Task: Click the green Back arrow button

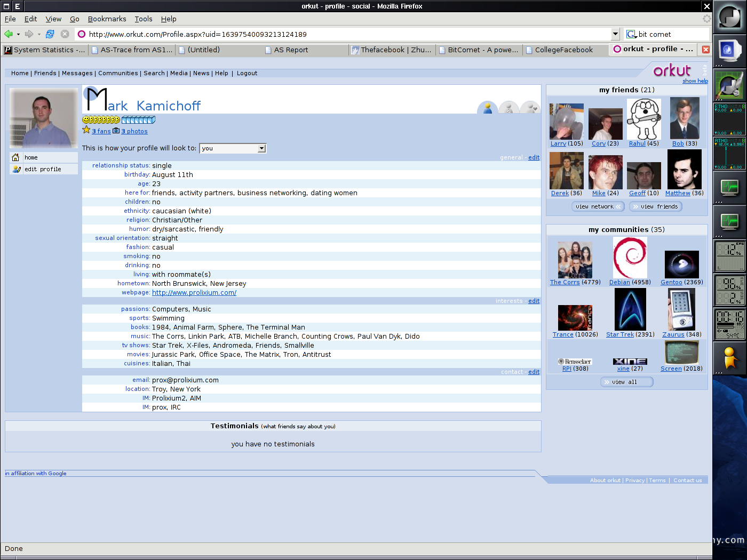Action: coord(9,34)
